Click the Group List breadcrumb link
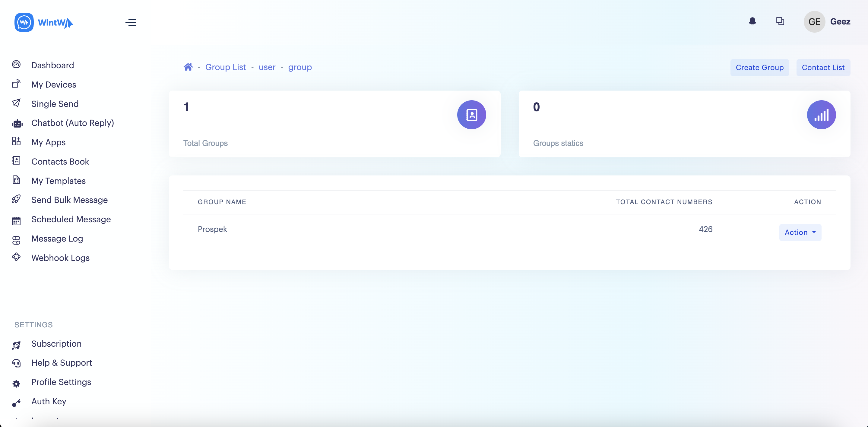Image resolution: width=868 pixels, height=427 pixels. pos(225,67)
